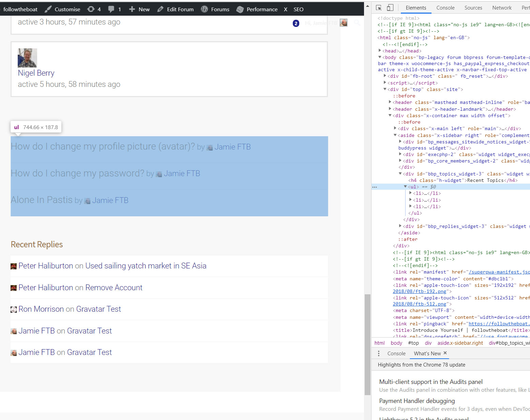Open the updates icon showing 4
The image size is (530, 420).
(x=91, y=9)
